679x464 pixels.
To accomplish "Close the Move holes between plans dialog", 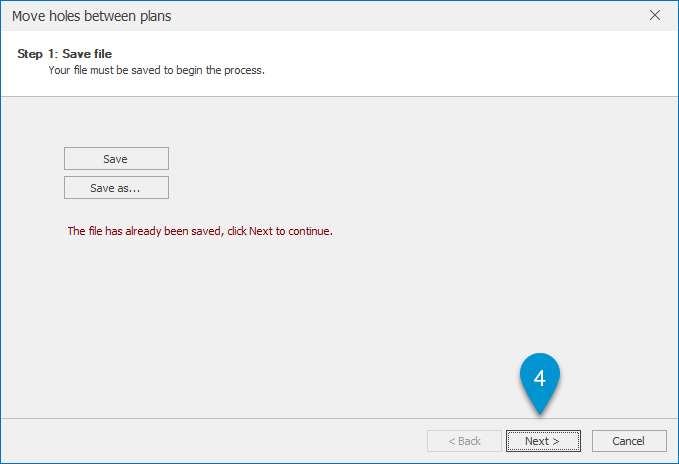I will [655, 16].
